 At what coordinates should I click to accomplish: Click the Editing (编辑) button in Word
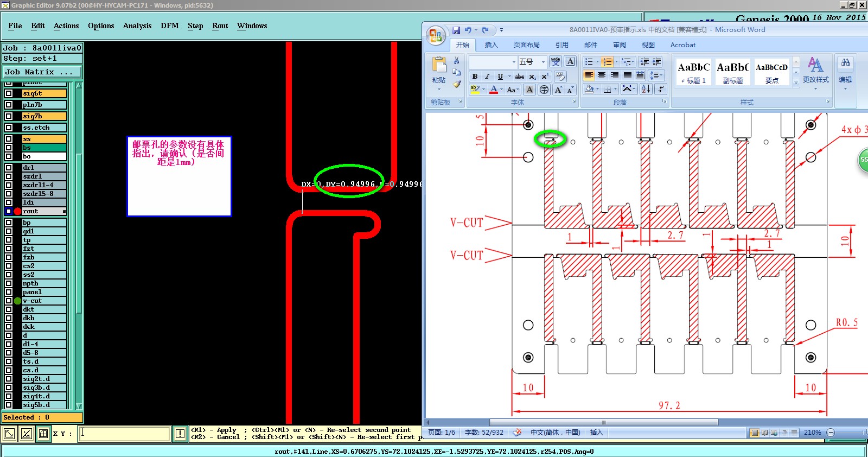[x=845, y=73]
